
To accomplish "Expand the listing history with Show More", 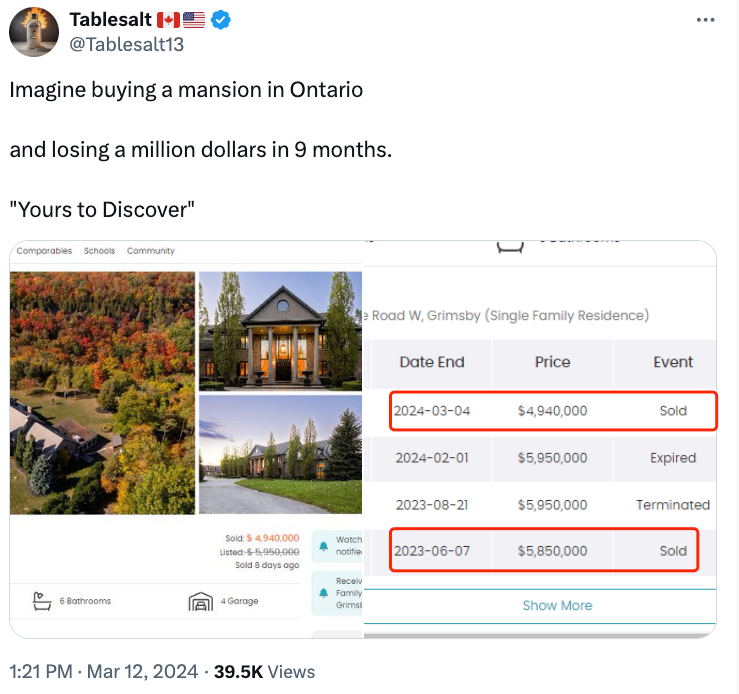I will pos(557,605).
